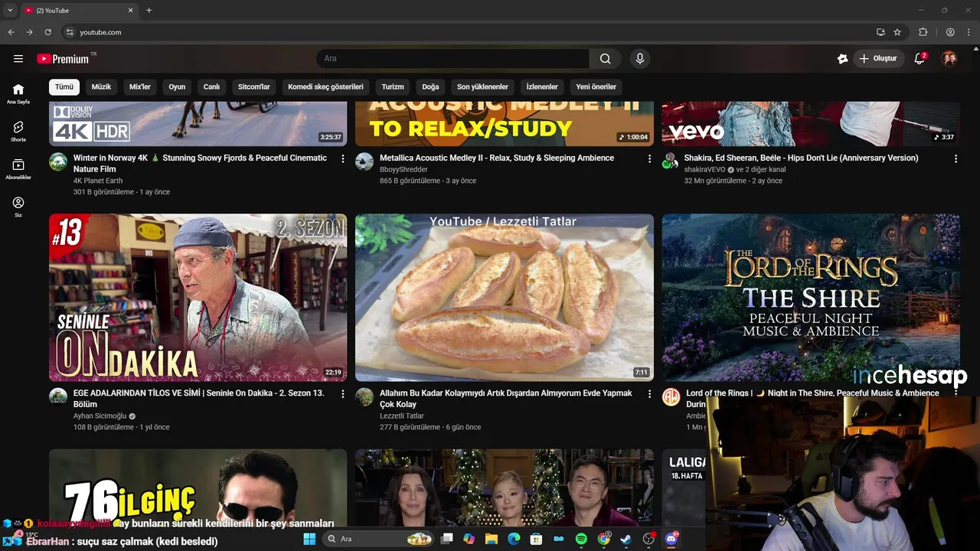The width and height of the screenshot is (980, 551).
Task: Bookmark this page with star icon
Action: [897, 32]
